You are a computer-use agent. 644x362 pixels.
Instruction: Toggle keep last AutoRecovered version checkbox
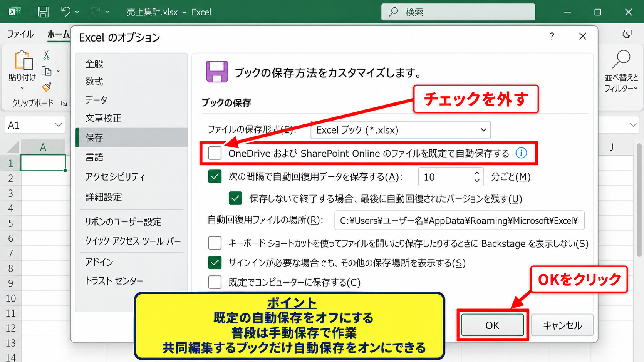click(235, 198)
